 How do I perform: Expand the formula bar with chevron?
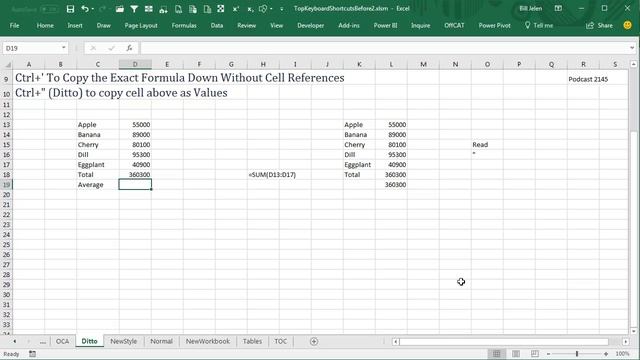tap(632, 48)
